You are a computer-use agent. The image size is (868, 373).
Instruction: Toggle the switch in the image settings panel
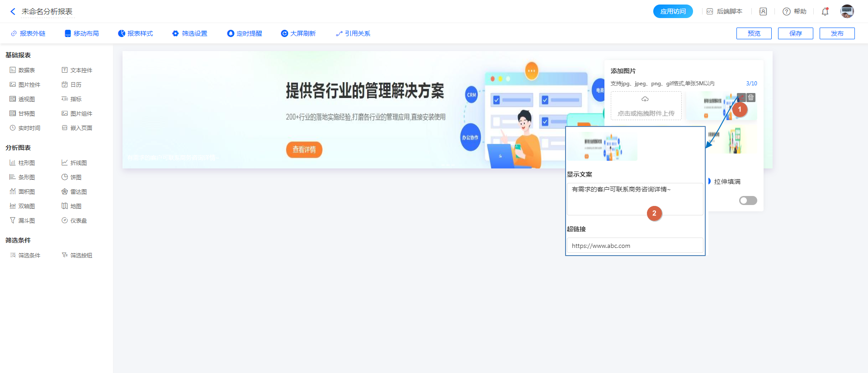748,200
